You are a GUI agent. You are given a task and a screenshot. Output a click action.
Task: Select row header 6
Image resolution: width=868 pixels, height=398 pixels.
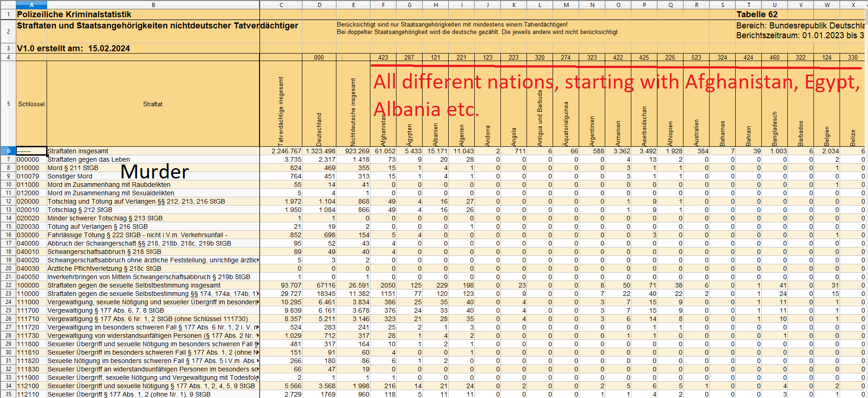8,151
